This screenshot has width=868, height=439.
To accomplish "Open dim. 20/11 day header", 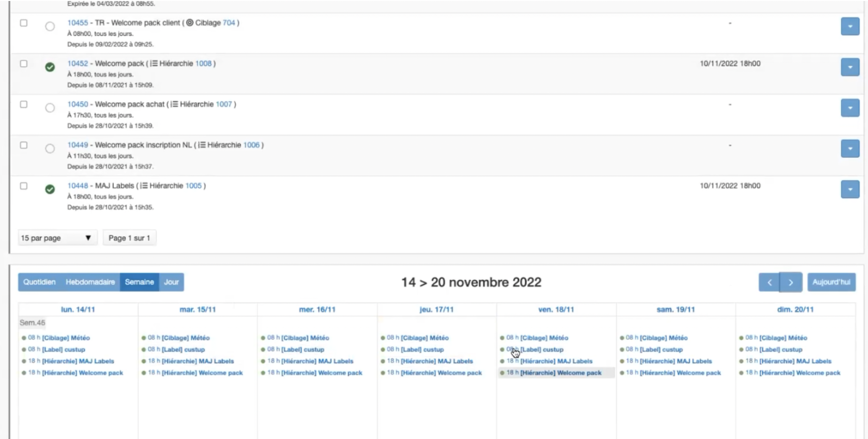I will (x=795, y=309).
